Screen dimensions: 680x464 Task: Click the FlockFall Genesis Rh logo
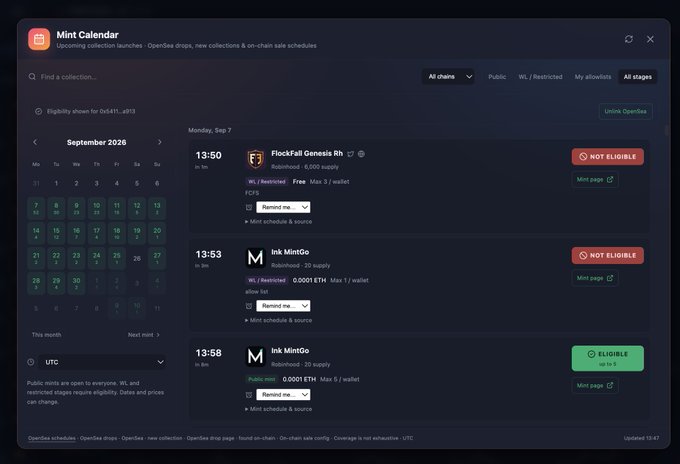coord(255,159)
